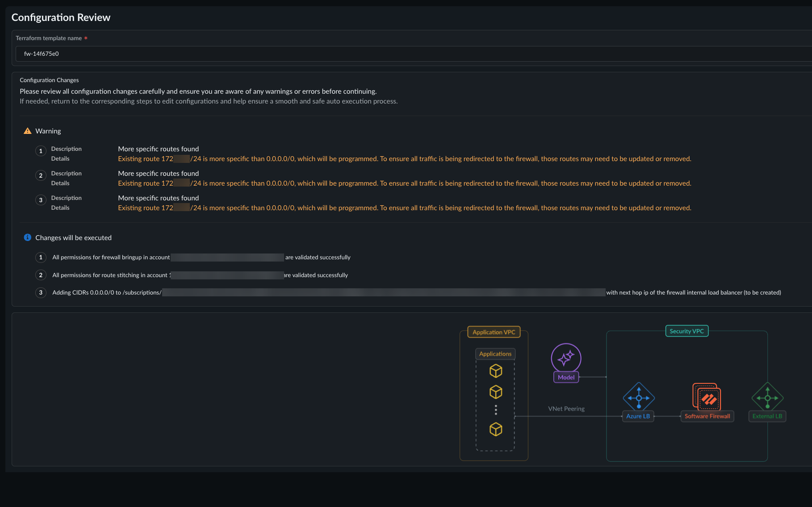812x507 pixels.
Task: Select the Applications group label
Action: [495, 354]
